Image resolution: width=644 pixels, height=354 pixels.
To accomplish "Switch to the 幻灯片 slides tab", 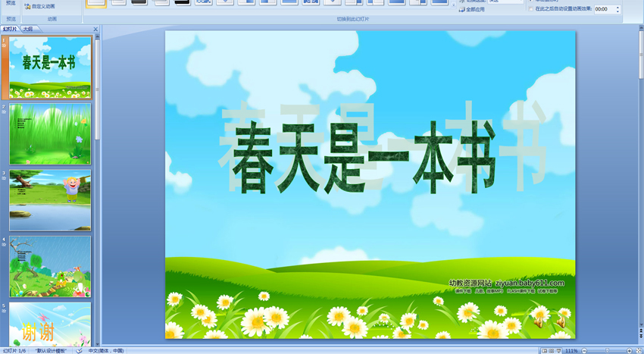I will click(x=10, y=29).
